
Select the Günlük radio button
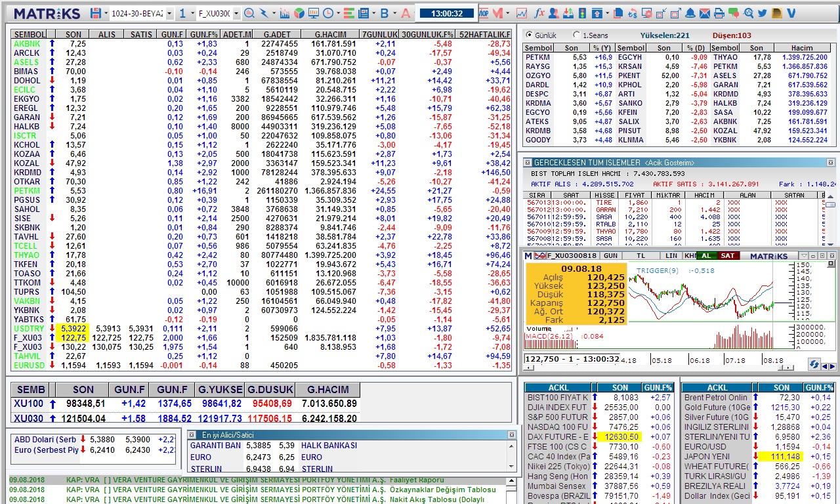529,35
